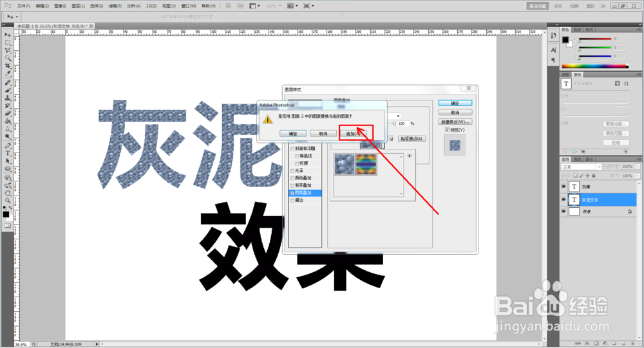Click 新建样式(W)... button
The image size is (644, 348).
pyautogui.click(x=455, y=122)
